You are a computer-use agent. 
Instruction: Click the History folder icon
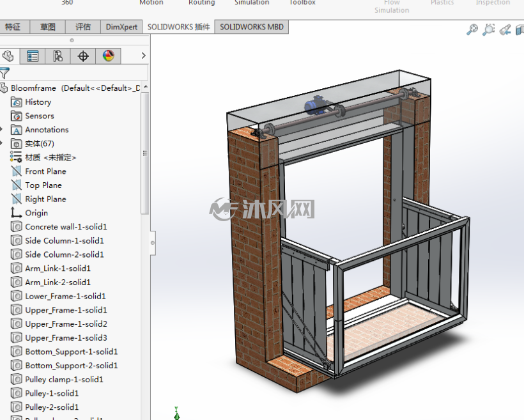17,102
